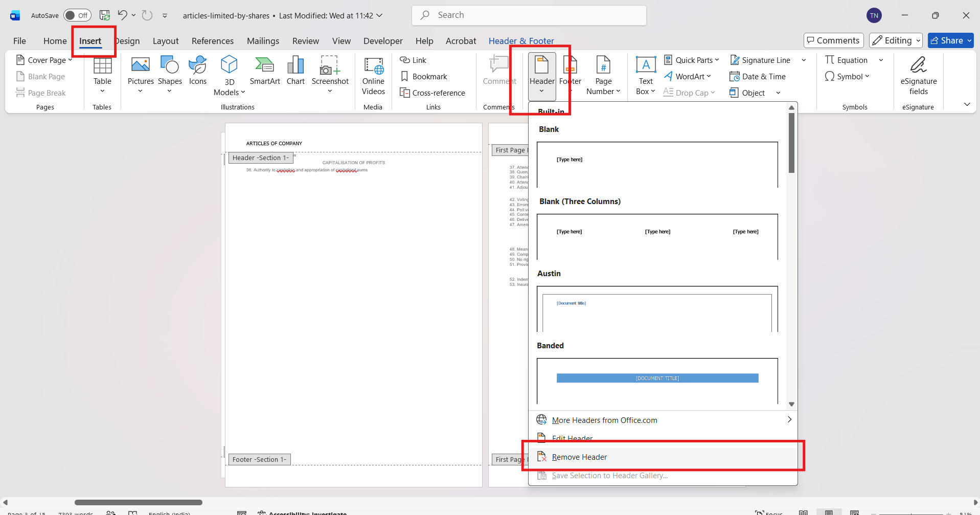Insert a Table from the ribbon
Viewport: 980px width, 515px height.
(102, 75)
